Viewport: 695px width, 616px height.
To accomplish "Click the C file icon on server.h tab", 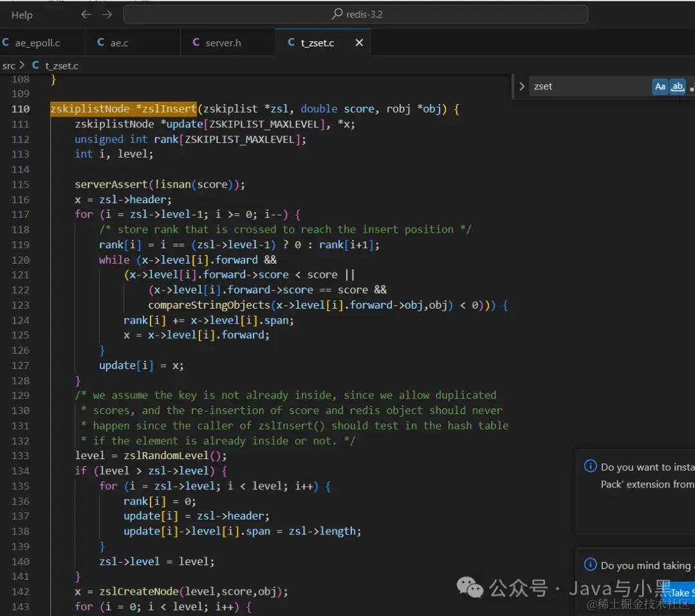I will coord(196,42).
